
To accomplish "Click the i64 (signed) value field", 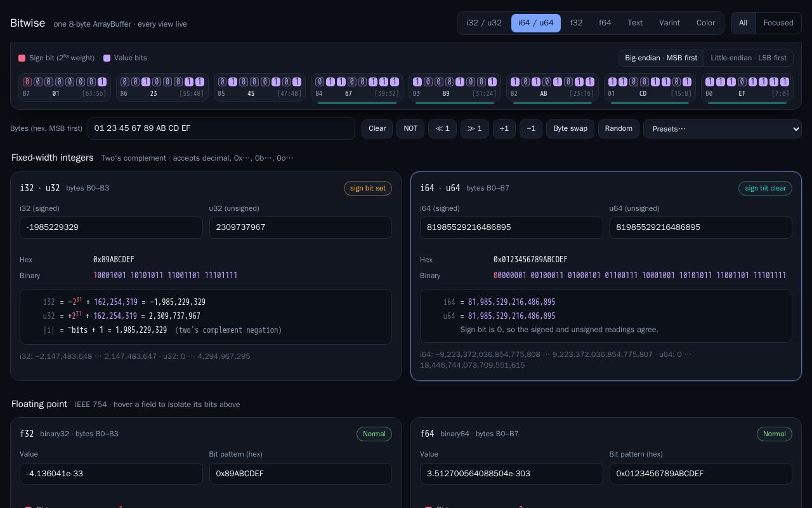I will [x=511, y=227].
